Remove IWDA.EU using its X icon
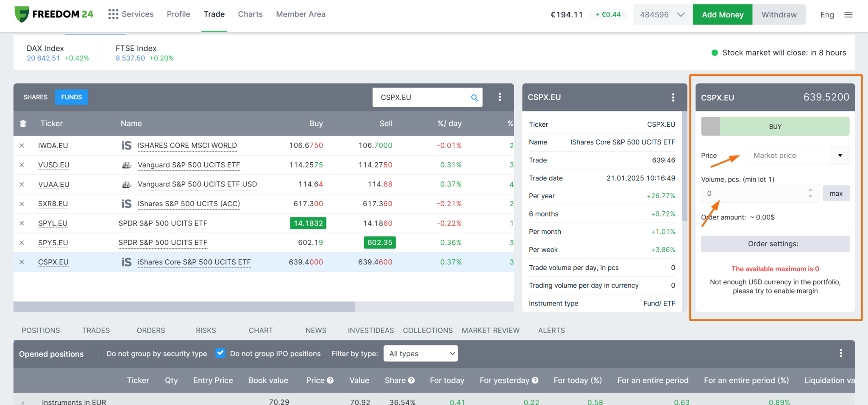The width and height of the screenshot is (868, 405). (22, 145)
